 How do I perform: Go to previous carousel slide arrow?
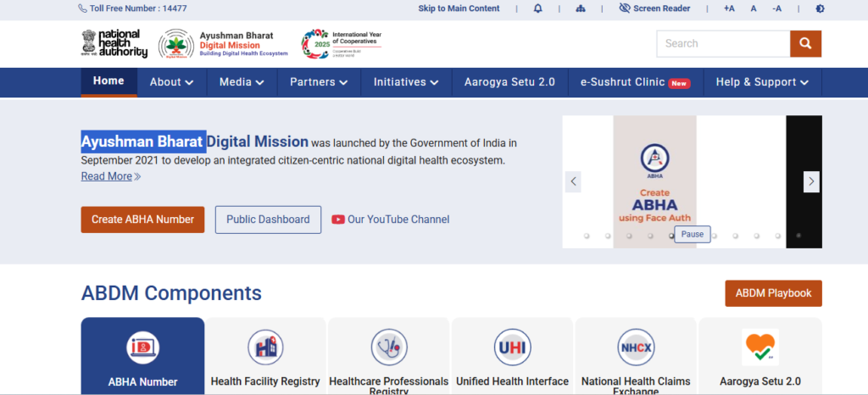[x=573, y=181]
